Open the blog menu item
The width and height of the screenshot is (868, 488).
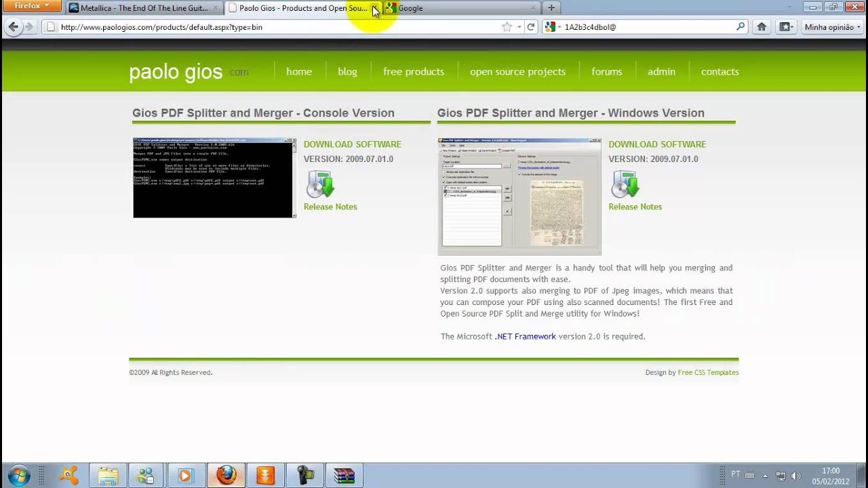pyautogui.click(x=347, y=71)
